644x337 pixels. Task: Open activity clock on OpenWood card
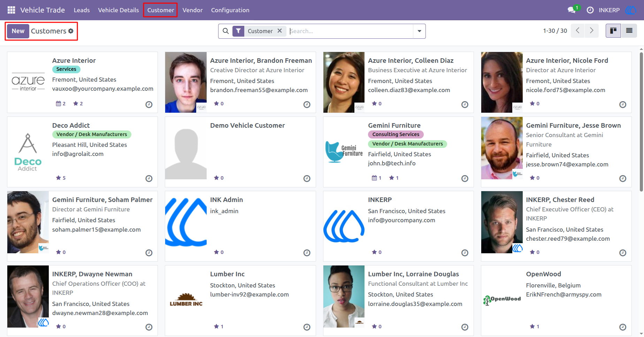tap(623, 327)
